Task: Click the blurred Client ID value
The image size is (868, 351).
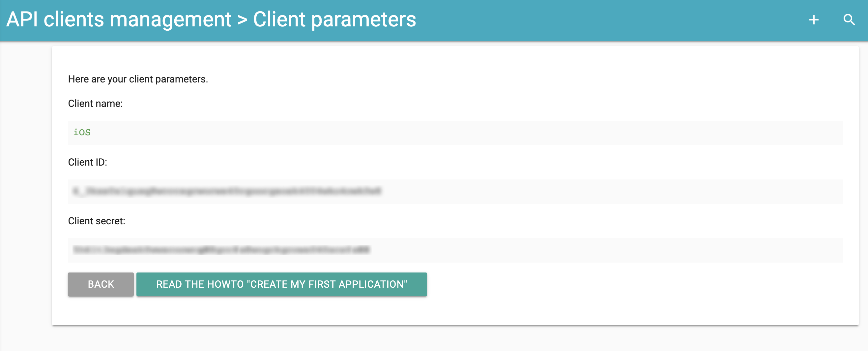Action: point(227,191)
